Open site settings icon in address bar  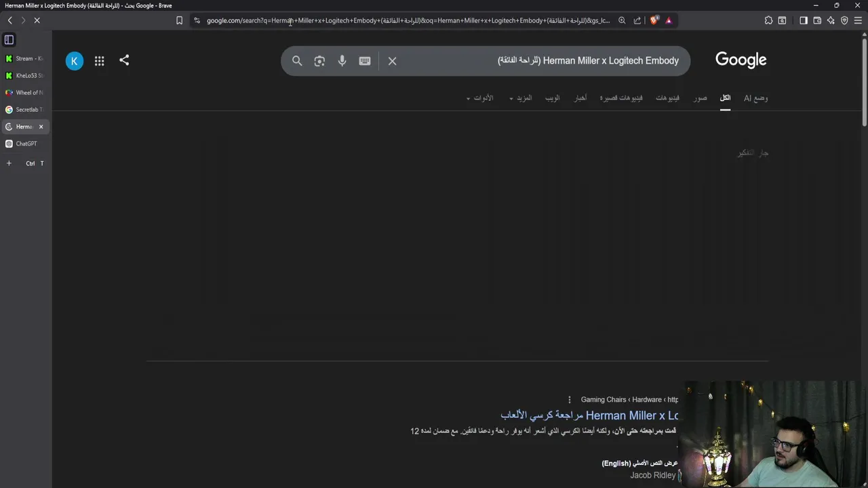[197, 20]
